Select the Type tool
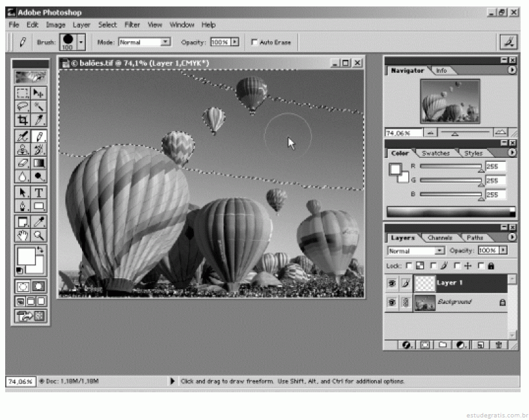The height and width of the screenshot is (420, 529). click(39, 192)
